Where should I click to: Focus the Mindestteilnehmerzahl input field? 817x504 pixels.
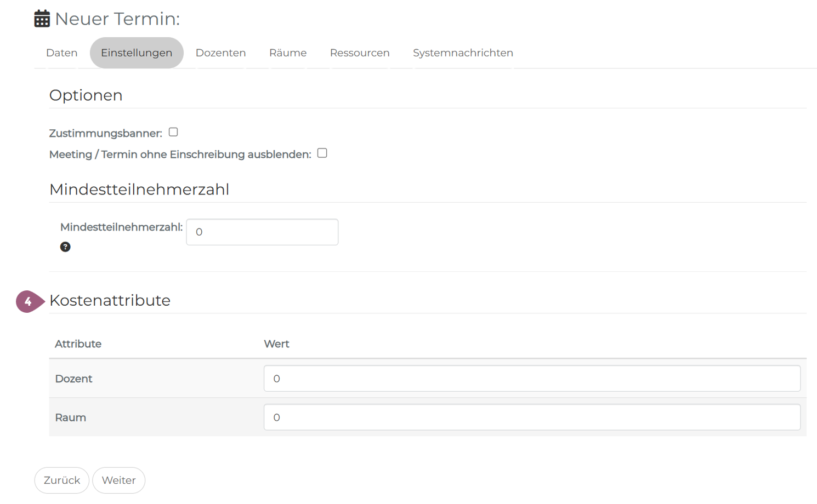[x=262, y=232]
